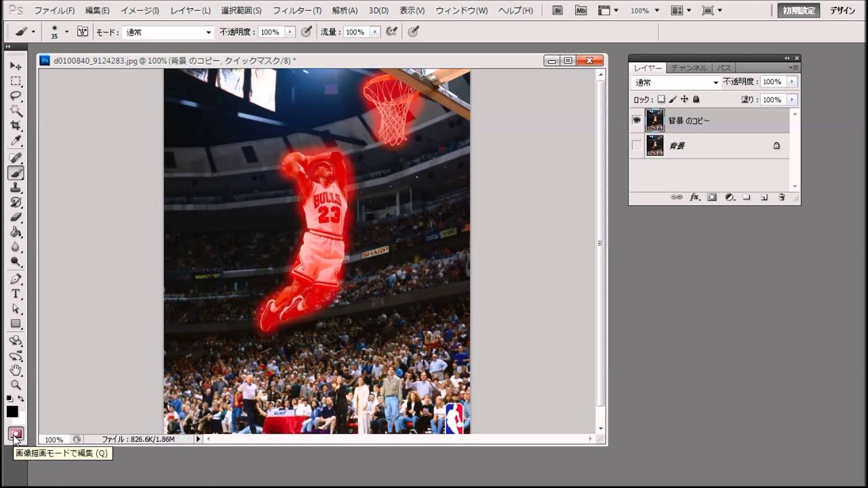Open new adjustment layer menu
This screenshot has width=868, height=488.
[x=730, y=197]
